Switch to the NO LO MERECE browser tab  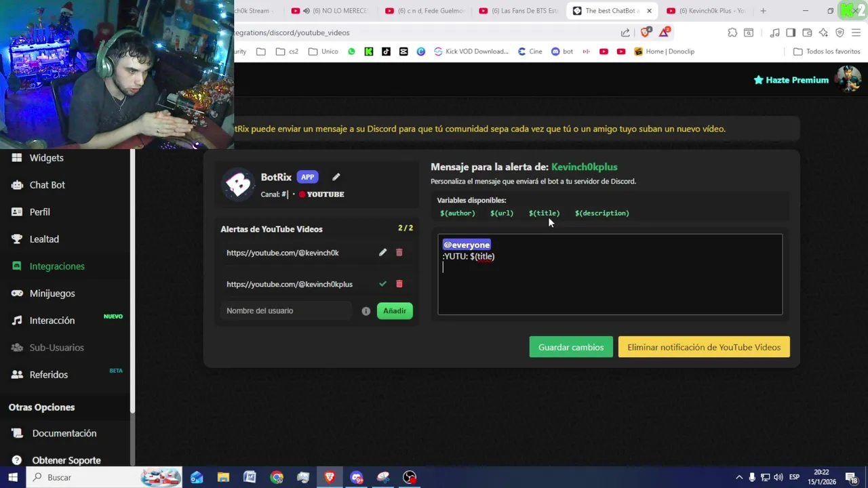[329, 11]
